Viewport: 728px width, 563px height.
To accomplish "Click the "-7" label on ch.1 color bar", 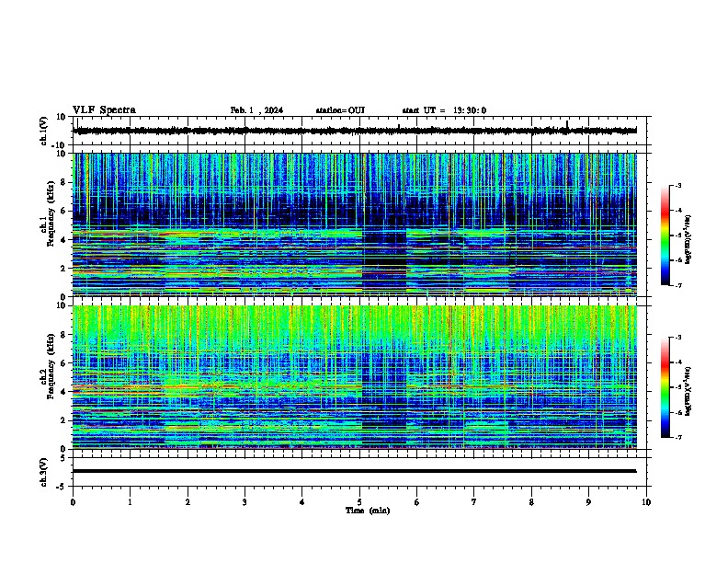I will tap(677, 285).
